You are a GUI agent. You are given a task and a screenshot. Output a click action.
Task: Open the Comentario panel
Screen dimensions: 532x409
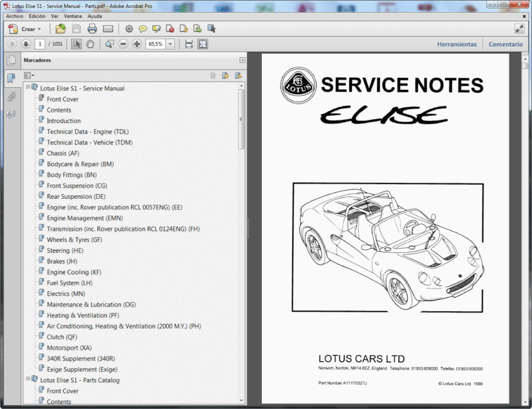505,44
